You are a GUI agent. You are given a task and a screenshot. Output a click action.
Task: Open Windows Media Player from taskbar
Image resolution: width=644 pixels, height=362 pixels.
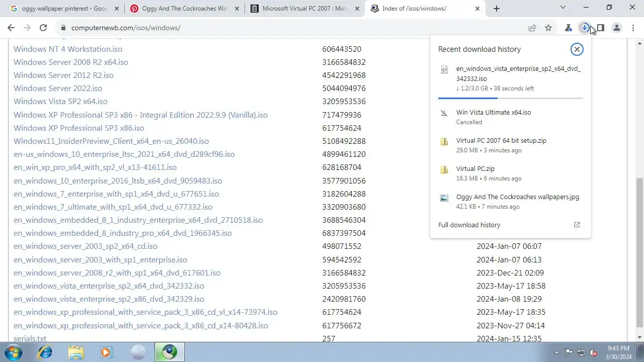tap(106, 352)
